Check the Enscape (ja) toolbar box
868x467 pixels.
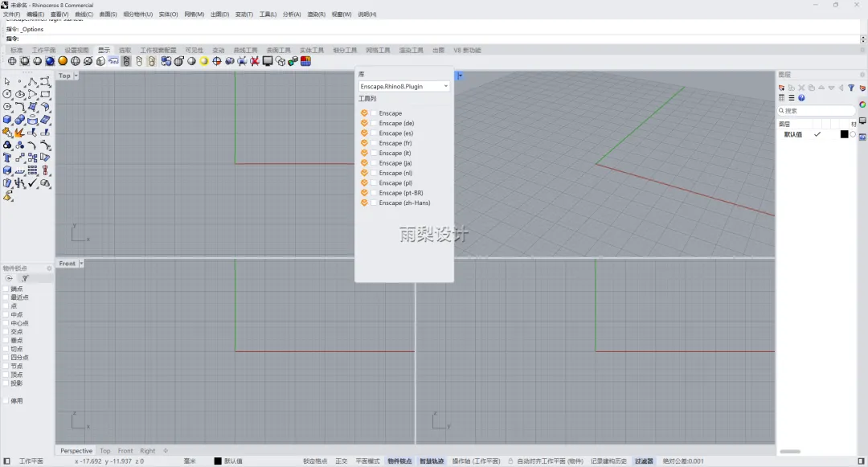[374, 162]
